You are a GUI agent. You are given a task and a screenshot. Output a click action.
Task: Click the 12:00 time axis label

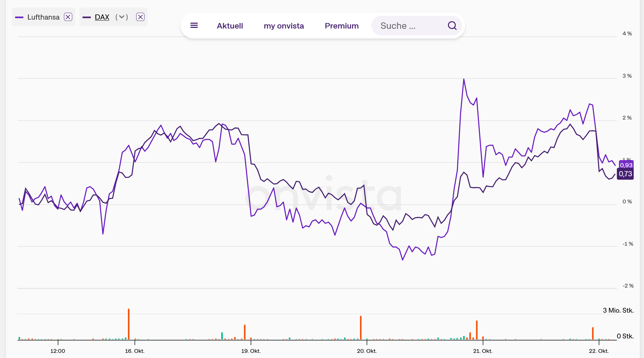click(58, 351)
